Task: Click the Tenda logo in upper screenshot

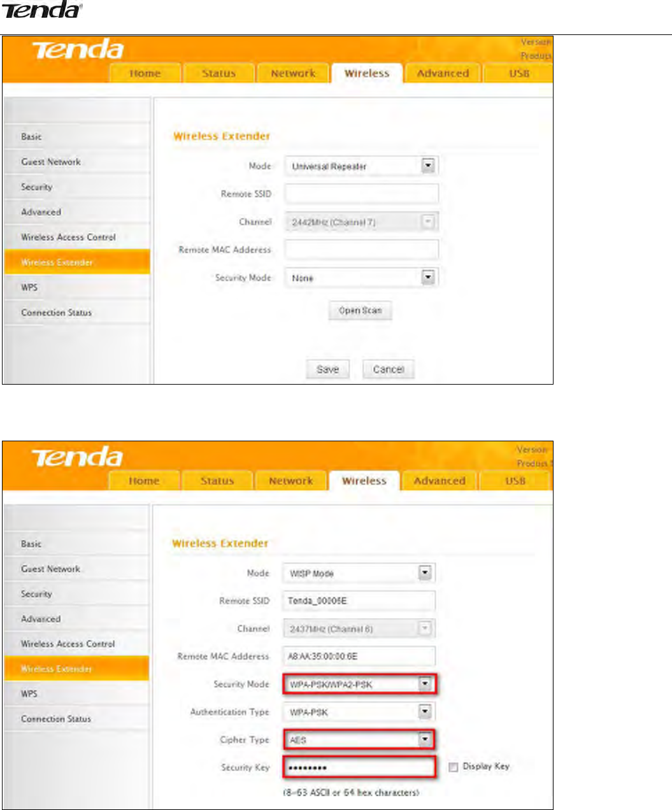Action: [x=77, y=49]
